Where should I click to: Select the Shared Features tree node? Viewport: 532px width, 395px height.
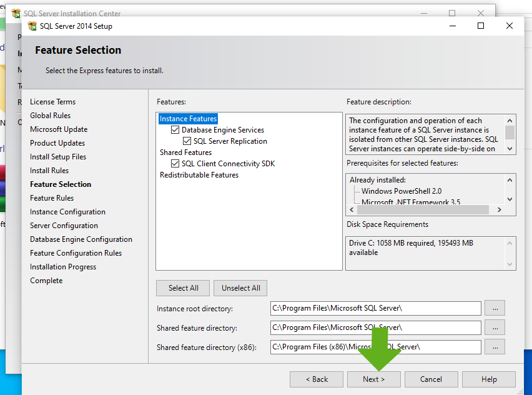185,152
